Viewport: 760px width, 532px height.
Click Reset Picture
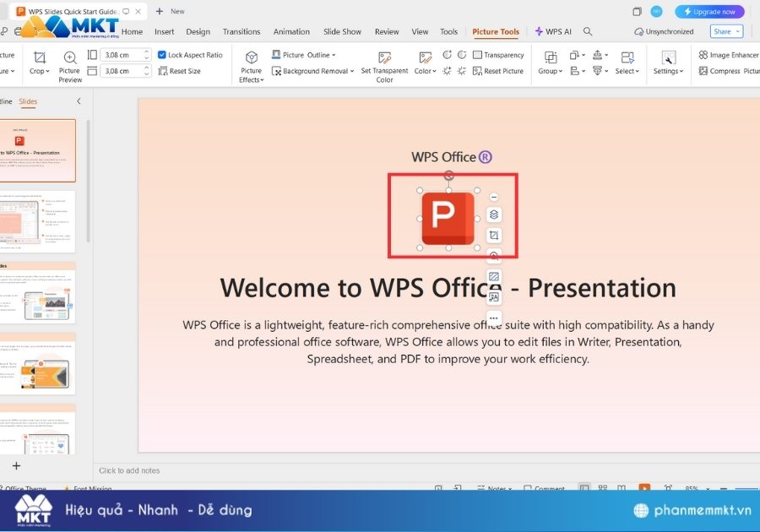tap(498, 71)
